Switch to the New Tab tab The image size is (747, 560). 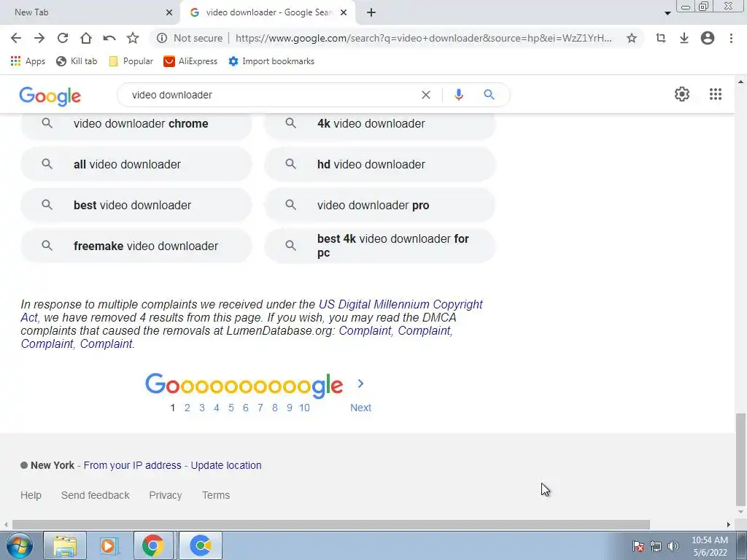(90, 12)
